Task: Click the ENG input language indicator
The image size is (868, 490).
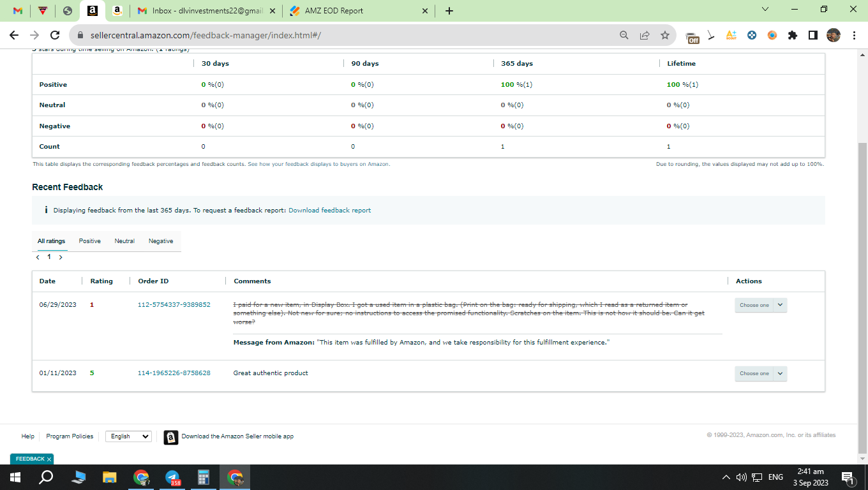Action: point(775,477)
